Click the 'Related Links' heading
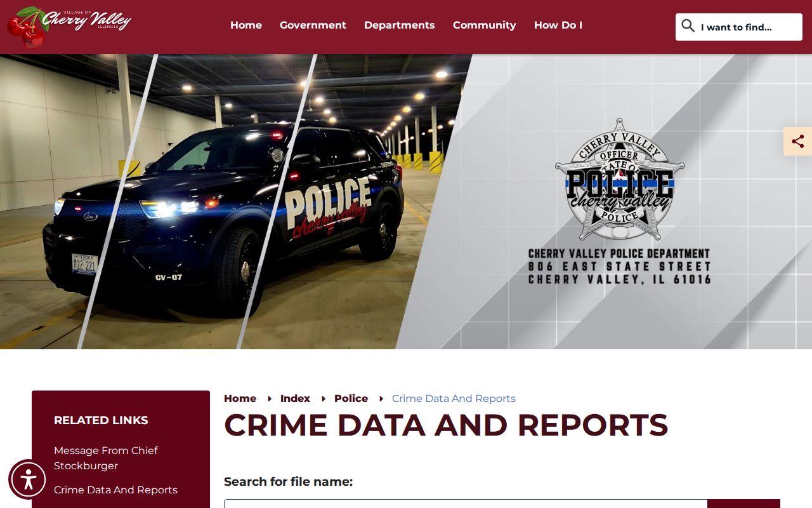The height and width of the screenshot is (508, 812). tap(101, 420)
